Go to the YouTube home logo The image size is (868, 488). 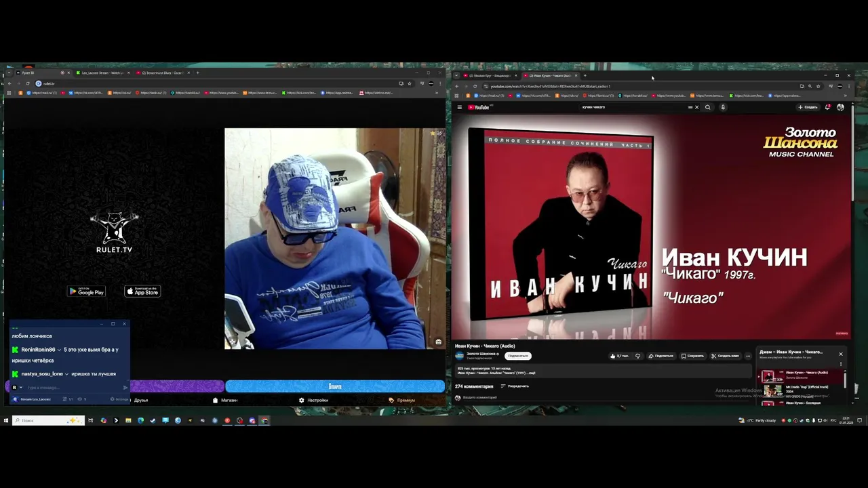[479, 107]
